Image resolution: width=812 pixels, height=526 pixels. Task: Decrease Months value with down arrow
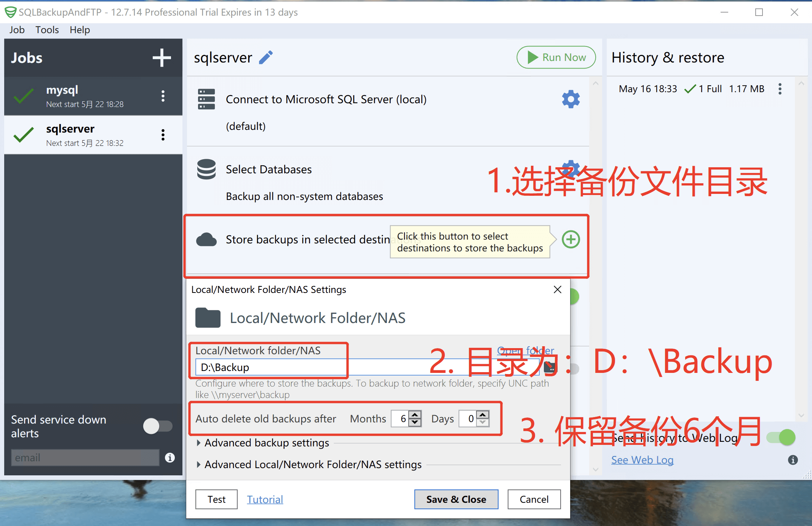pos(416,422)
